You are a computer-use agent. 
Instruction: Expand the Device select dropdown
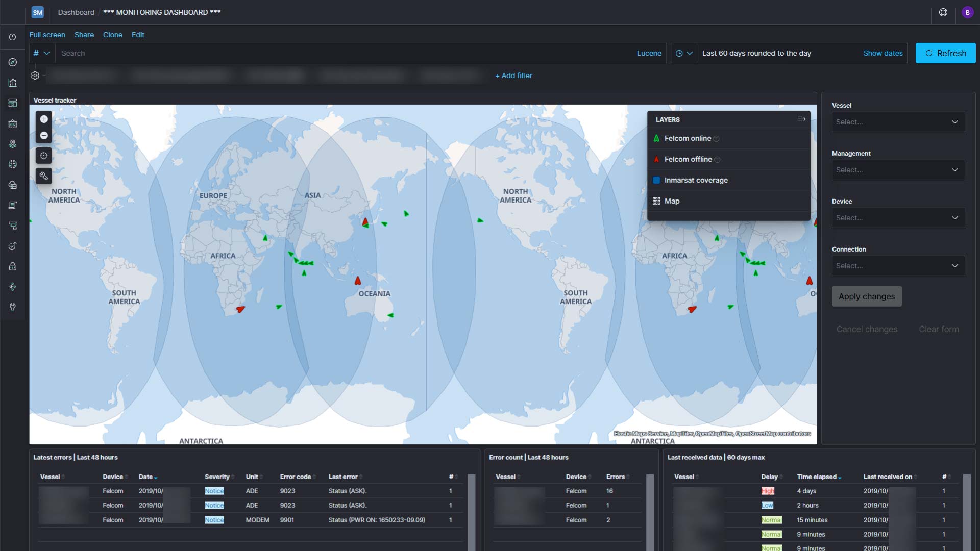click(898, 218)
